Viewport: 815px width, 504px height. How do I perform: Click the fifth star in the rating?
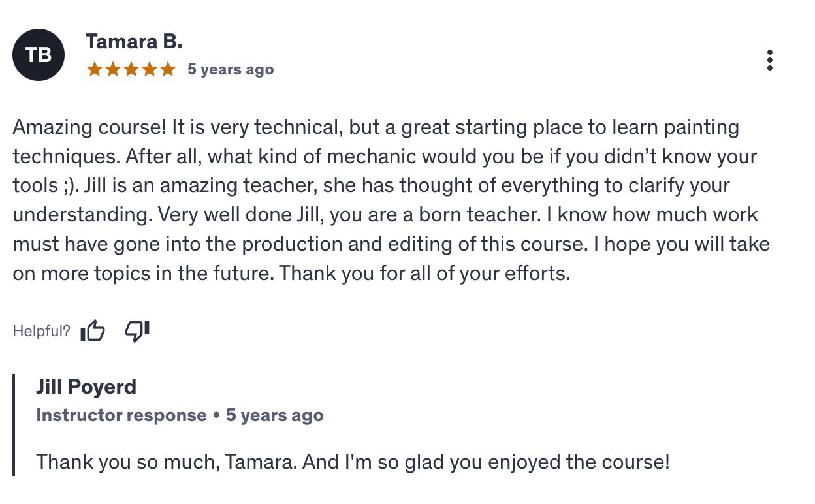pyautogui.click(x=168, y=69)
